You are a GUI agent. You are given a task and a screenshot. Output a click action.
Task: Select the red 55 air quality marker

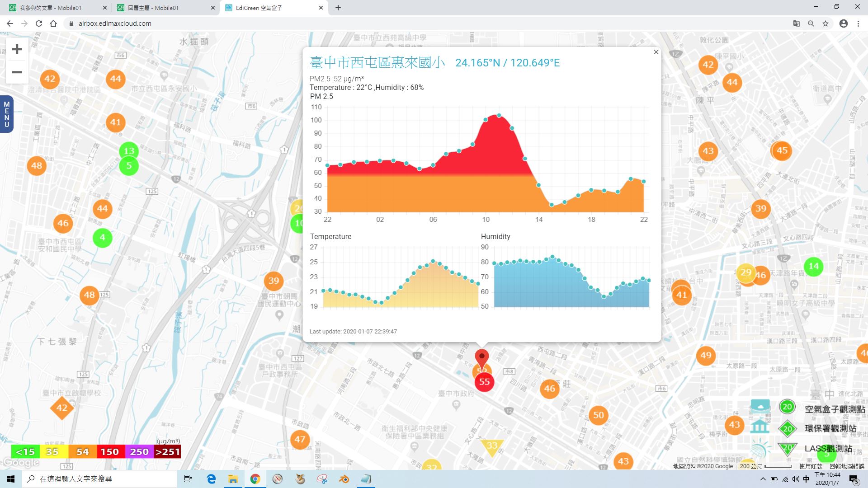[484, 382]
